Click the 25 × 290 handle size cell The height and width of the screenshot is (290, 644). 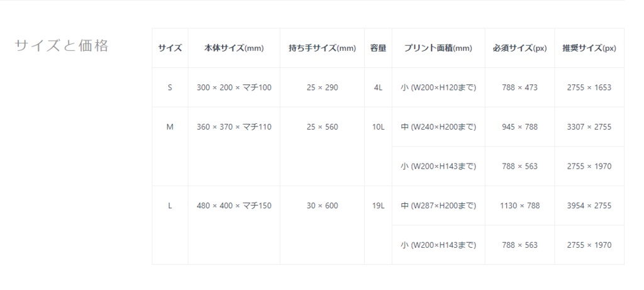(x=322, y=87)
